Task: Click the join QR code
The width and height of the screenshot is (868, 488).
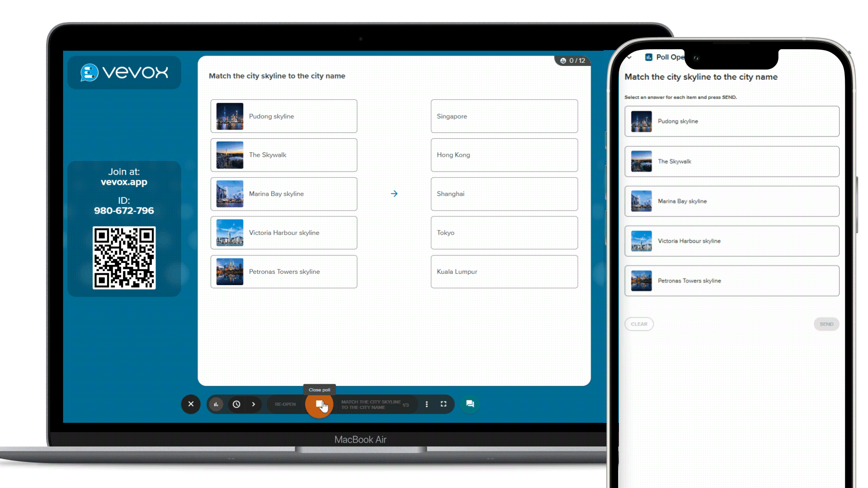Action: pyautogui.click(x=124, y=258)
